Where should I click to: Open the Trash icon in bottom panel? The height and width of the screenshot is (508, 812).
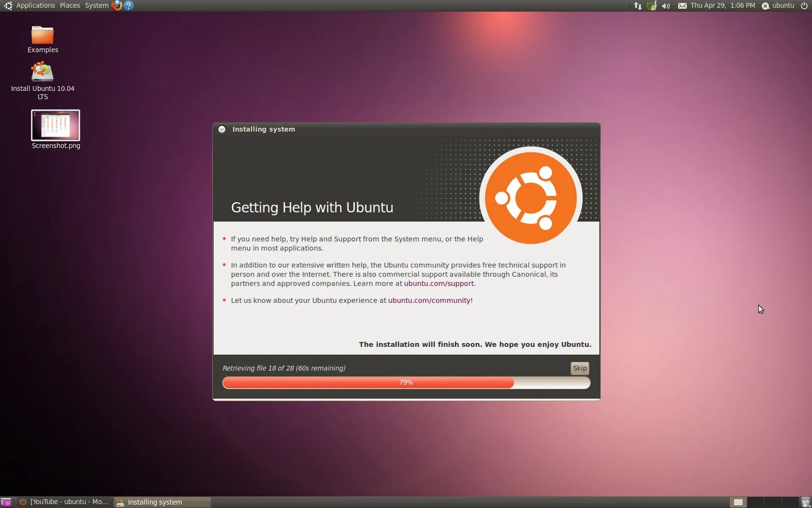click(x=805, y=502)
